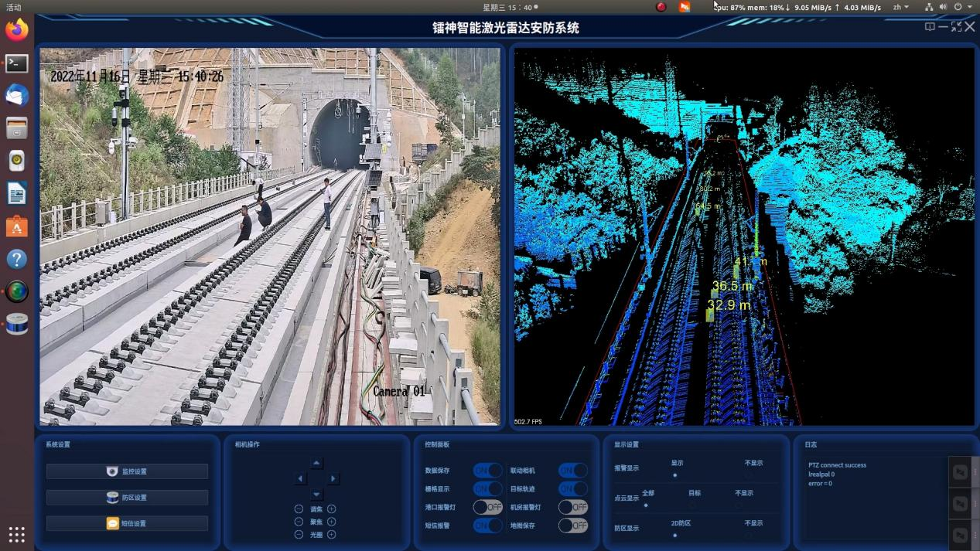Choose 目标 option for 点云显示
Screen dimensions: 980x551
pos(694,505)
